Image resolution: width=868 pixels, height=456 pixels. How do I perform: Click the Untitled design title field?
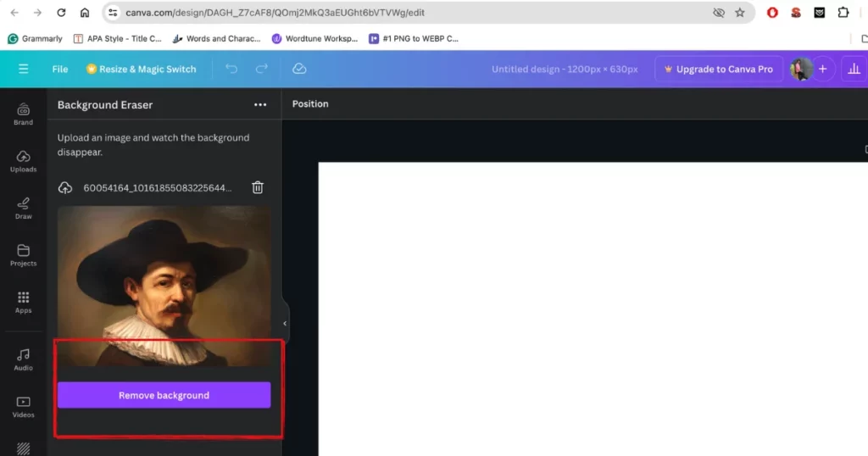[565, 70]
